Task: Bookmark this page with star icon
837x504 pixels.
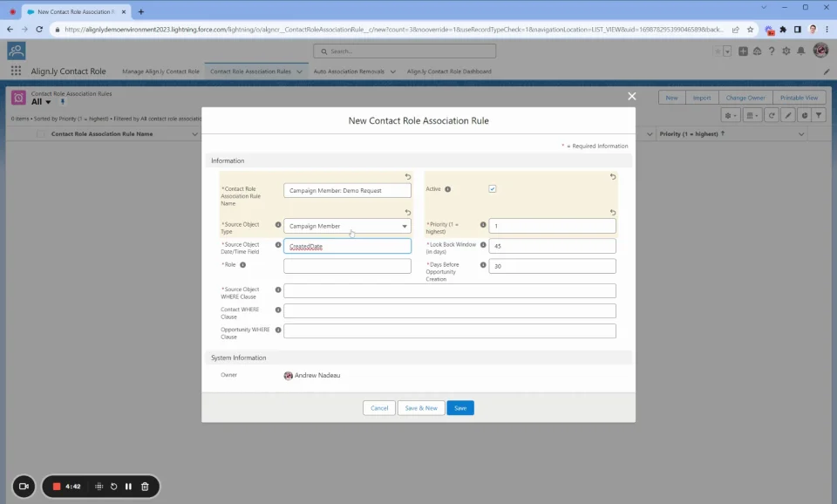Action: [x=750, y=30]
